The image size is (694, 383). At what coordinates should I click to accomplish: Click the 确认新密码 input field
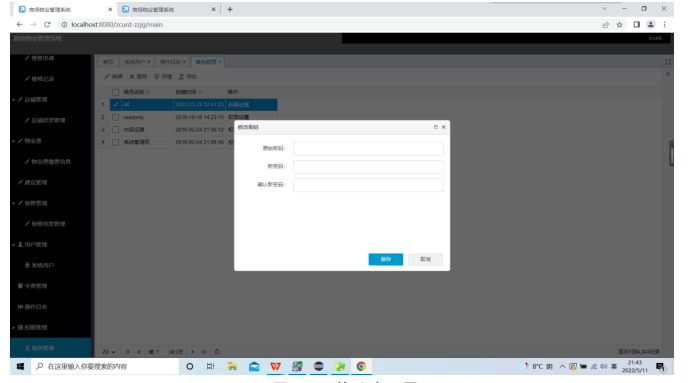[x=368, y=185]
